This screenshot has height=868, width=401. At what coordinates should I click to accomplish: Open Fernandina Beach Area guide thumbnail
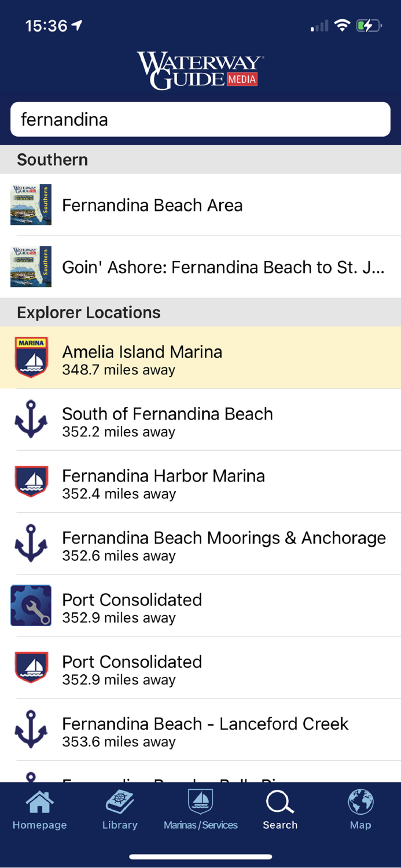point(31,205)
